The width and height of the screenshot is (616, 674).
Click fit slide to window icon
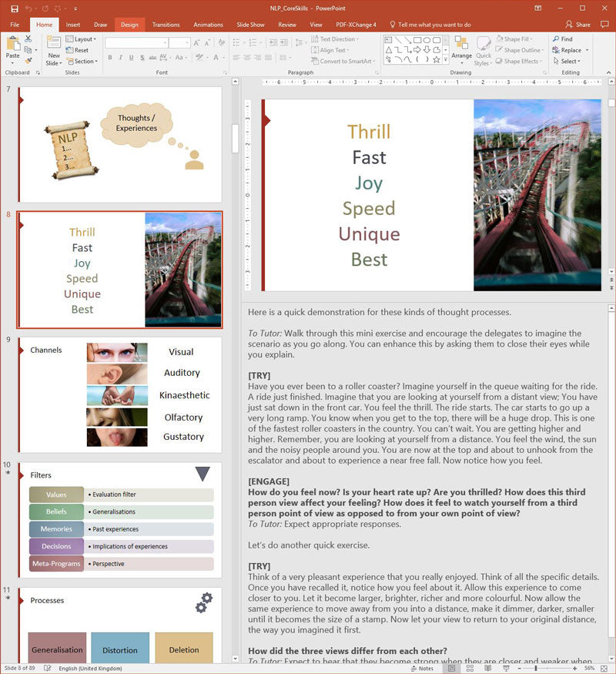pyautogui.click(x=604, y=669)
